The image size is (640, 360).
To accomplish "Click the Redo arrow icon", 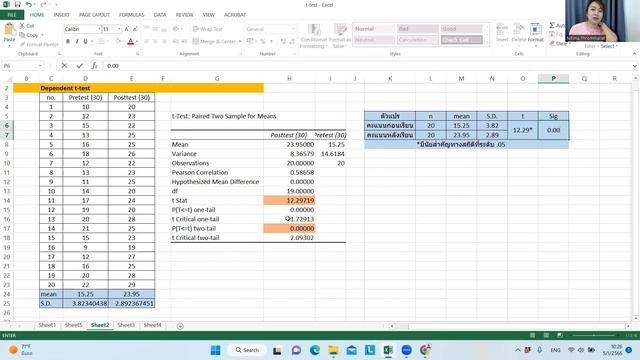I will coord(43,4).
